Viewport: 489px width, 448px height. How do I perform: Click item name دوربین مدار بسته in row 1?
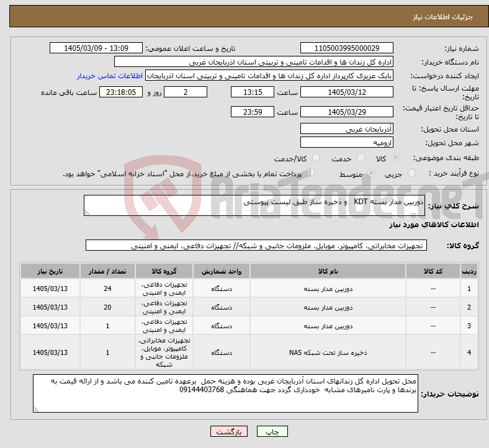pyautogui.click(x=328, y=289)
